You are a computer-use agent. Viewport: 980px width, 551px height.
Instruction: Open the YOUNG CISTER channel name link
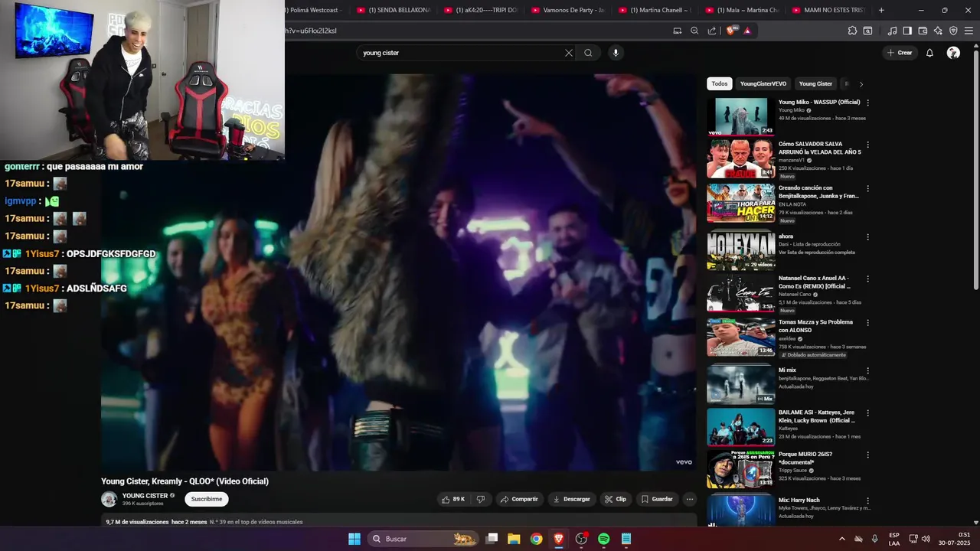[x=145, y=495]
